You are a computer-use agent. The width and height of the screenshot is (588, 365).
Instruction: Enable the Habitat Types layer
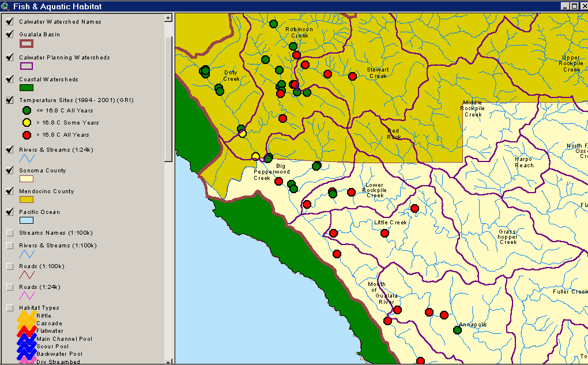pos(10,308)
